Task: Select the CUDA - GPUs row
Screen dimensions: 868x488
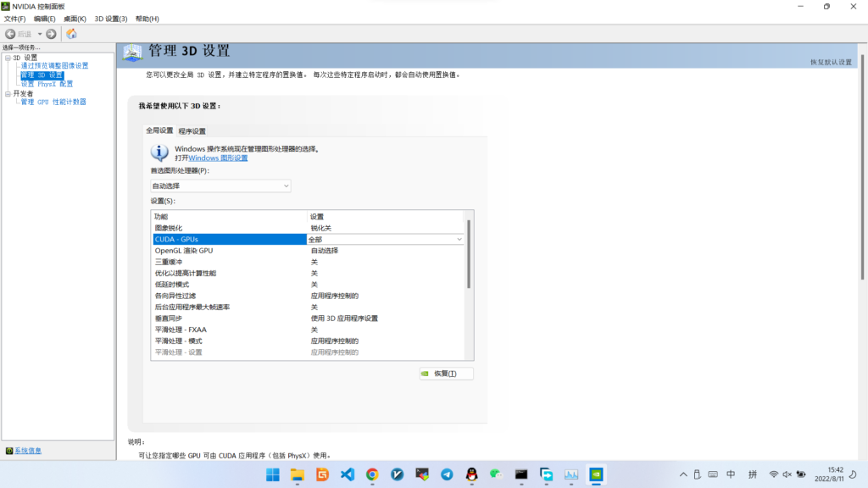Action: pos(309,240)
